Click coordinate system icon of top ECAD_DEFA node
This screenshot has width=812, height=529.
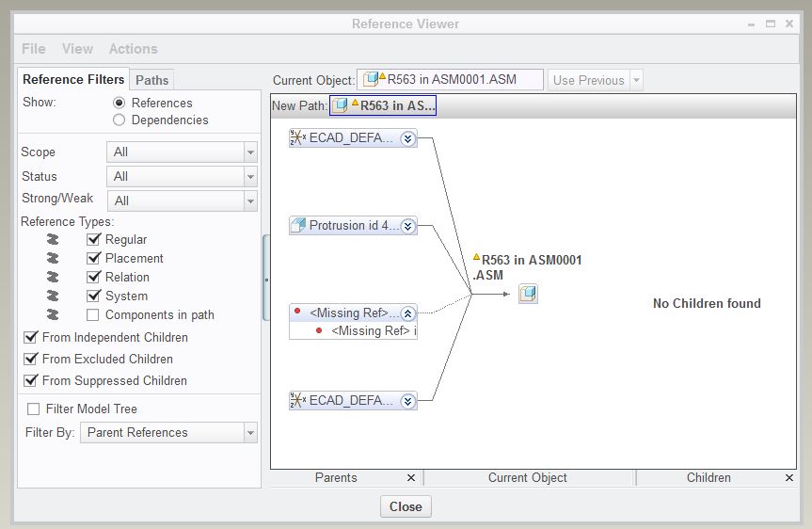pos(297,137)
